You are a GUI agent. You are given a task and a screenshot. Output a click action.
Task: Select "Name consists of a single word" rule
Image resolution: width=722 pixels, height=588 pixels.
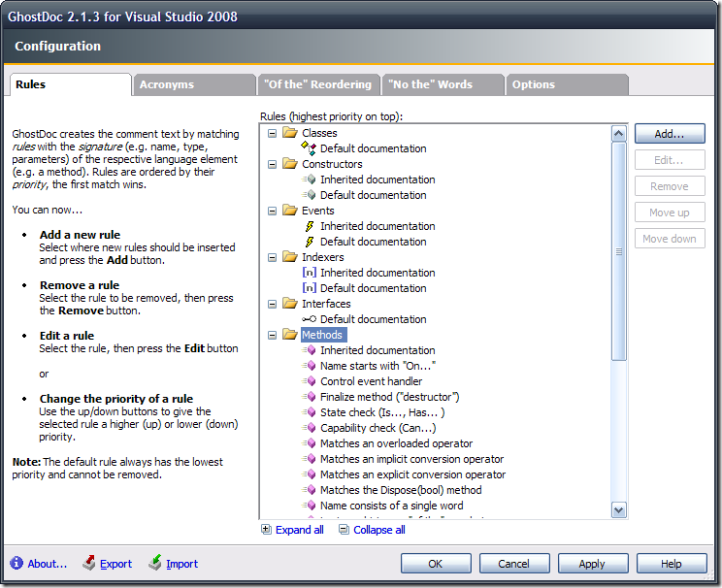click(x=392, y=506)
